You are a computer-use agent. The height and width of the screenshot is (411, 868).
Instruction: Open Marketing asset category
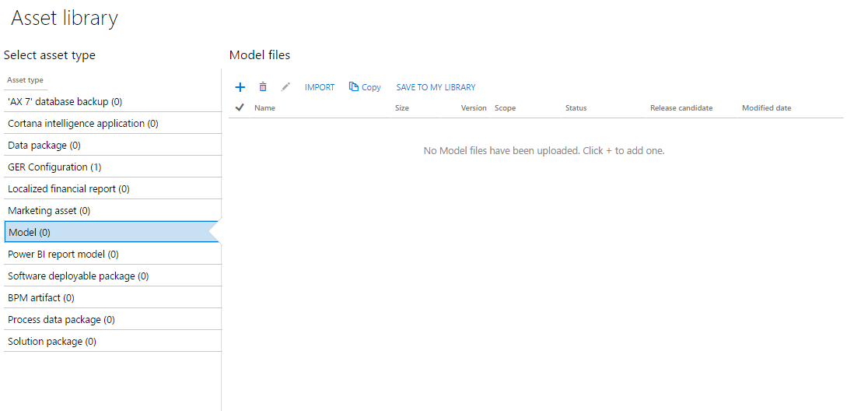click(49, 211)
